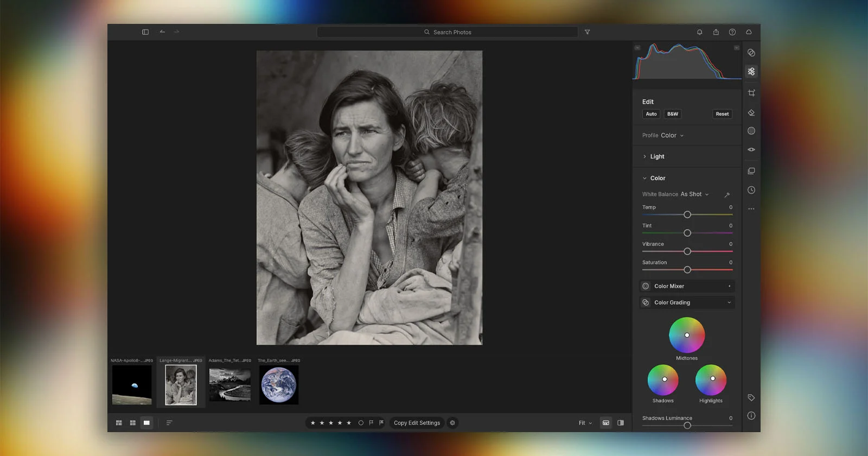Click the Reset button
This screenshot has height=456, width=868.
722,114
